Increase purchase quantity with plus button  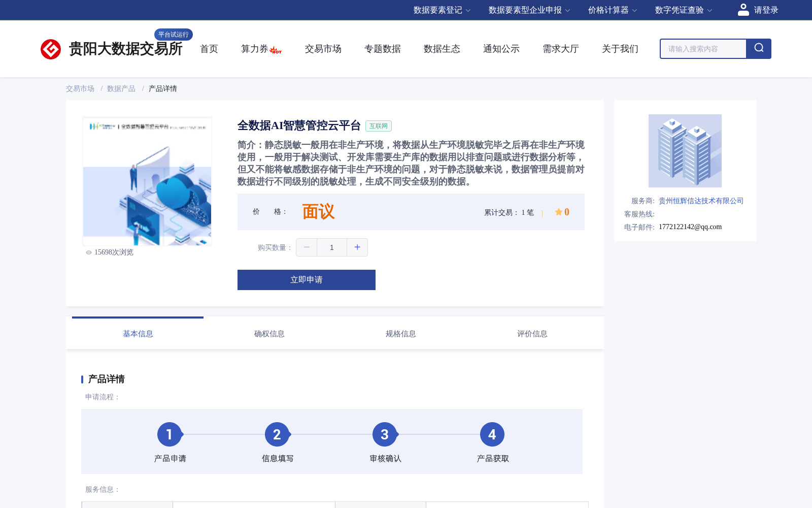pos(357,247)
